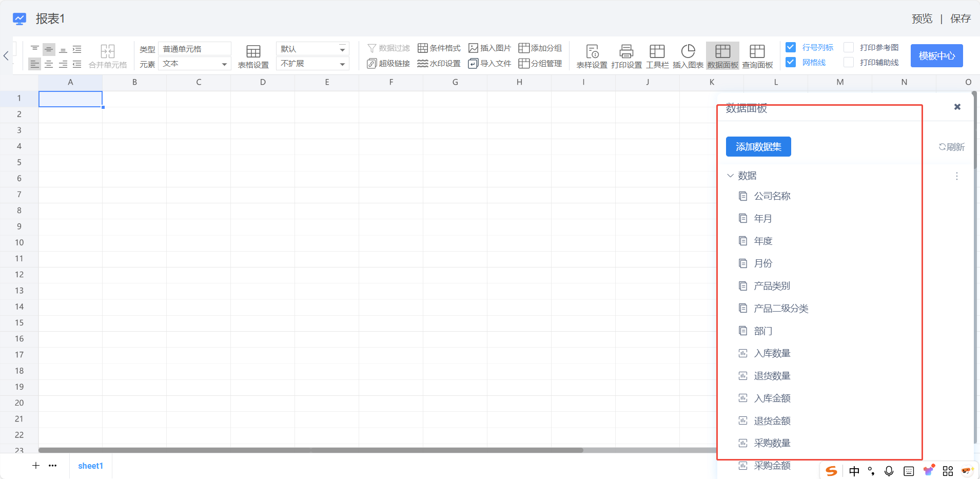Open the 工具栏 toolbar settings icon
The image size is (980, 479).
(657, 56)
